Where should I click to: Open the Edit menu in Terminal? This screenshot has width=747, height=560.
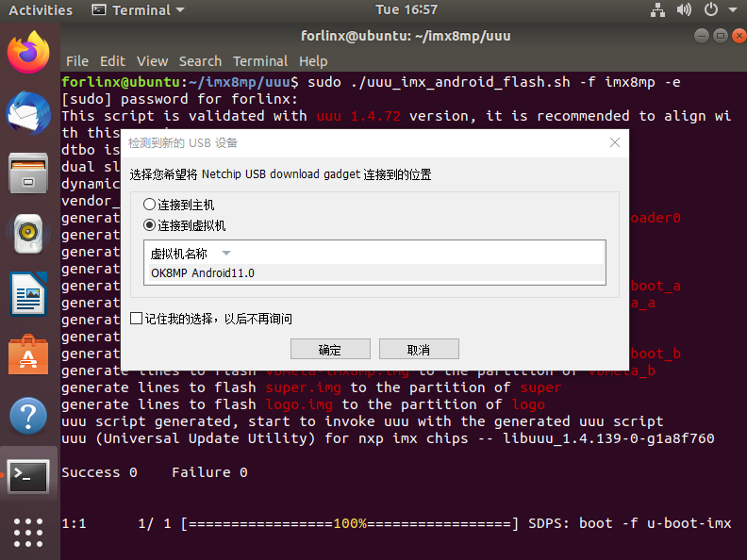point(112,60)
